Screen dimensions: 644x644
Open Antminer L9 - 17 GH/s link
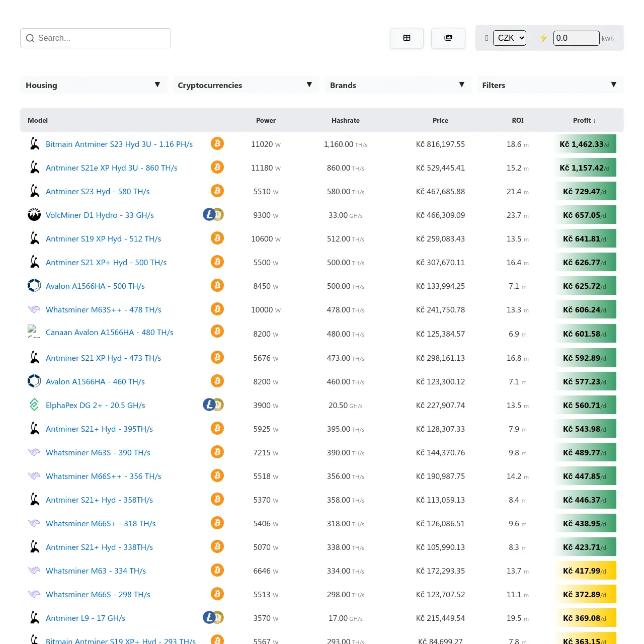[x=86, y=618]
